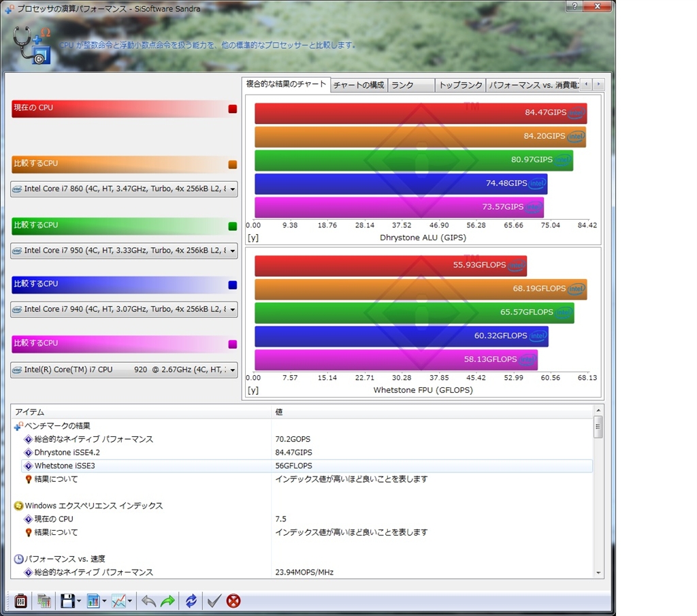This screenshot has width=697, height=616.
Task: Click the tab strip scroll-left arrow
Action: pos(586,84)
